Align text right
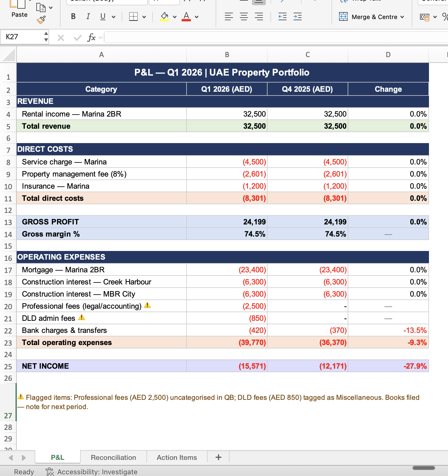 coord(259,17)
